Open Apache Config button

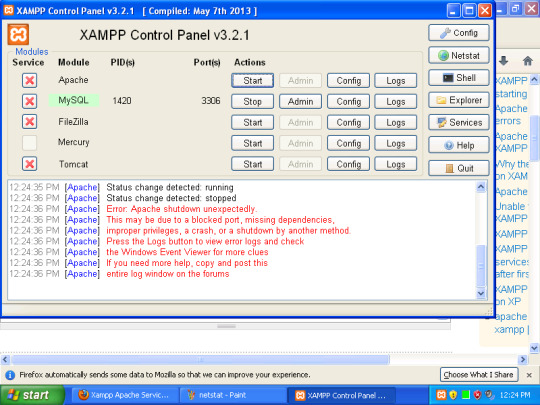click(349, 81)
